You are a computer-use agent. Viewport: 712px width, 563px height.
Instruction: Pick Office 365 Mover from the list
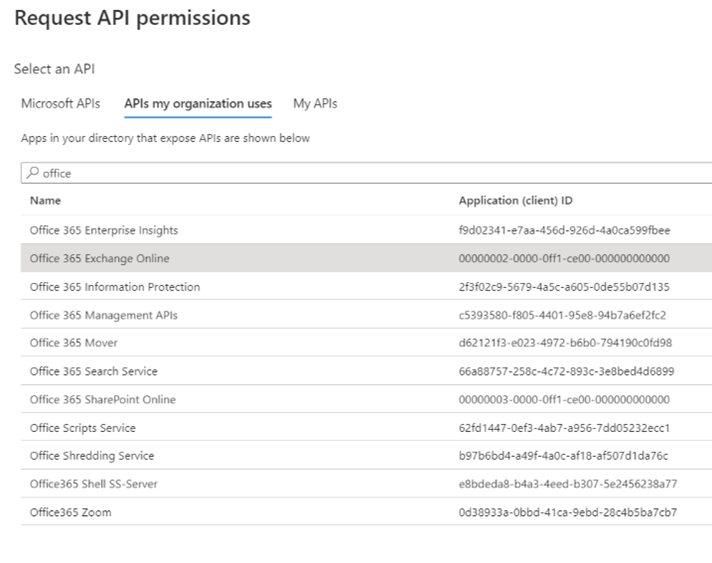tap(74, 343)
